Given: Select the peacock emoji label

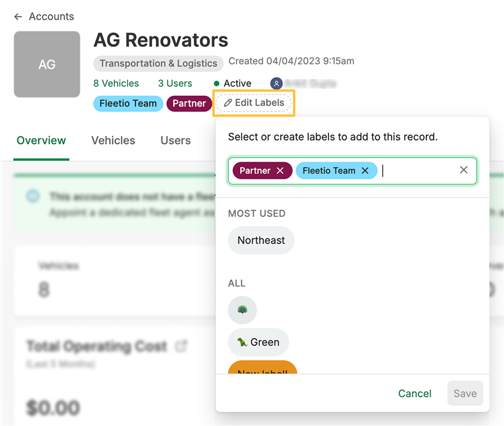Looking at the screenshot, I should pos(242,310).
